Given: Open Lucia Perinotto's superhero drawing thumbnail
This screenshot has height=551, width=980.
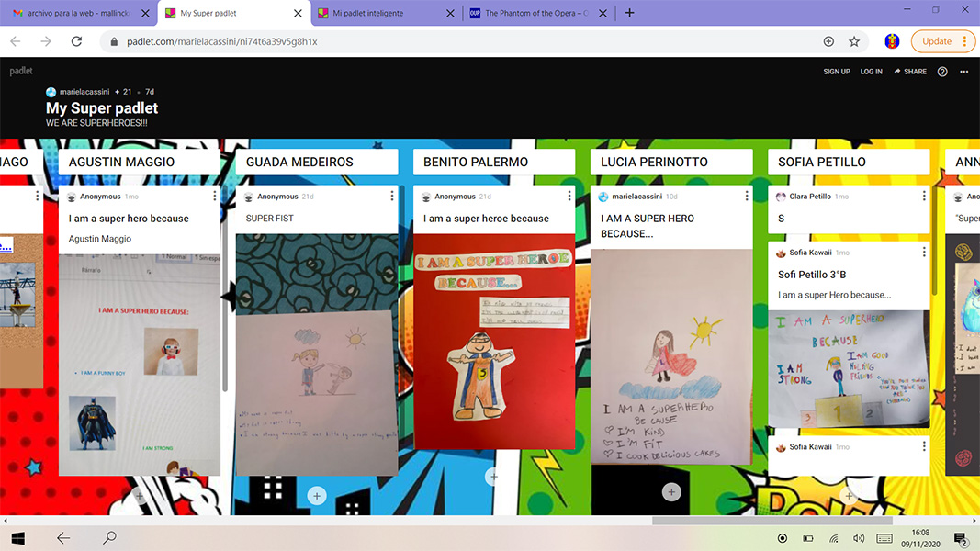Looking at the screenshot, I should [671, 356].
